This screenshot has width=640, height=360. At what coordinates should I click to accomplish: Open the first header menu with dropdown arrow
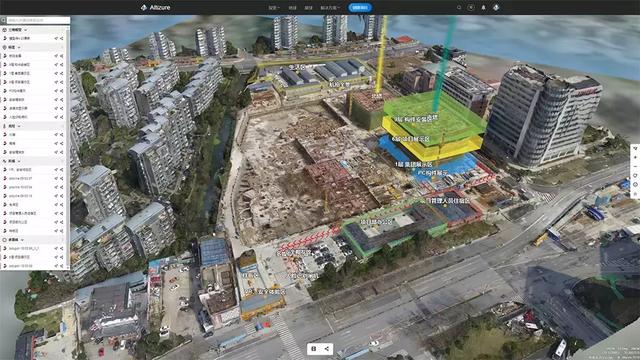point(274,7)
